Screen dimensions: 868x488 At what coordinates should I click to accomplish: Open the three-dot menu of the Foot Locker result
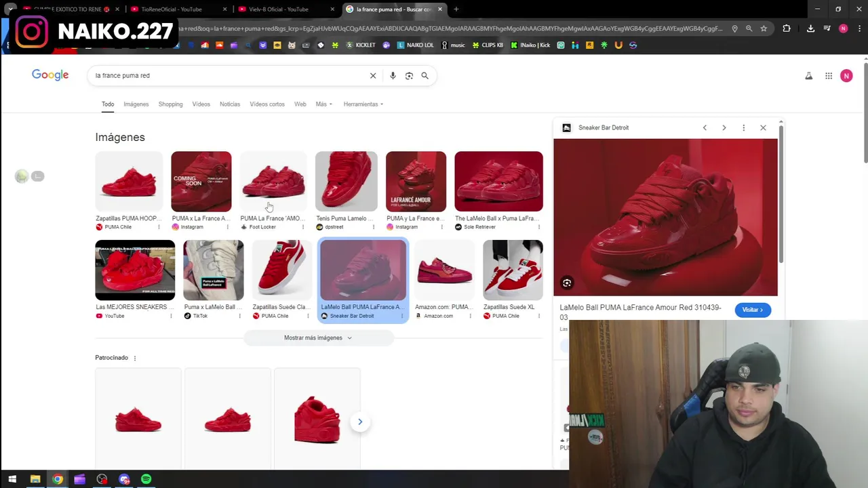coord(304,227)
